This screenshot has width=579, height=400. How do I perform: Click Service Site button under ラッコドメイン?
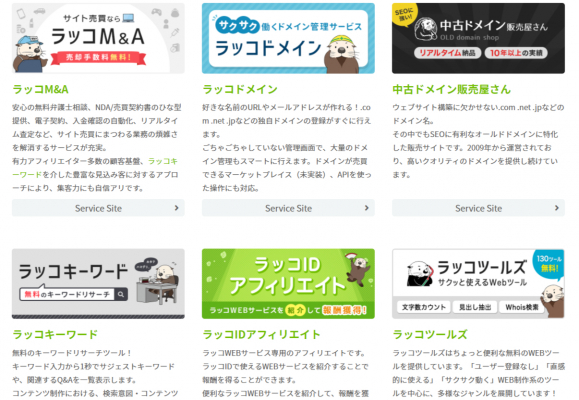pos(288,208)
